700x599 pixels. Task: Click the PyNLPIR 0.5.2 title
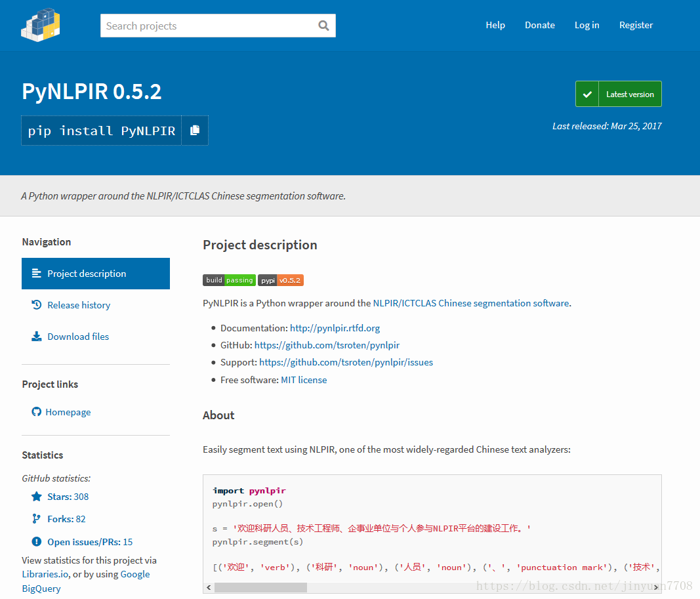91,91
